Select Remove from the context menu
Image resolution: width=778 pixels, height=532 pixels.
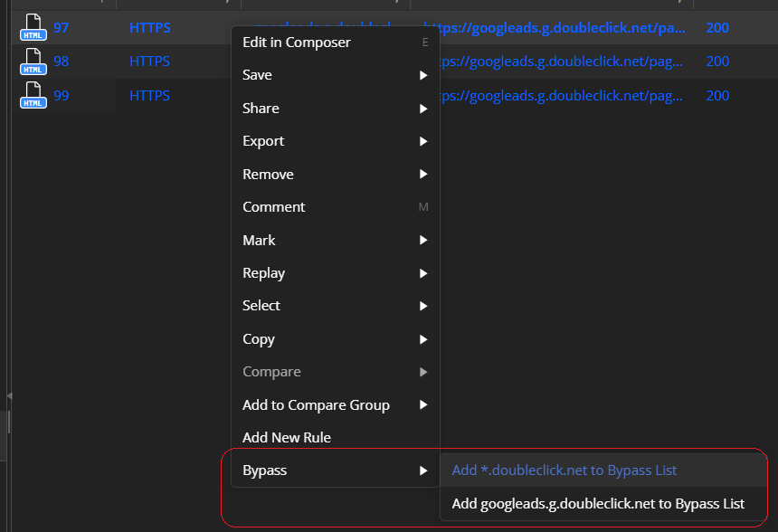point(268,174)
